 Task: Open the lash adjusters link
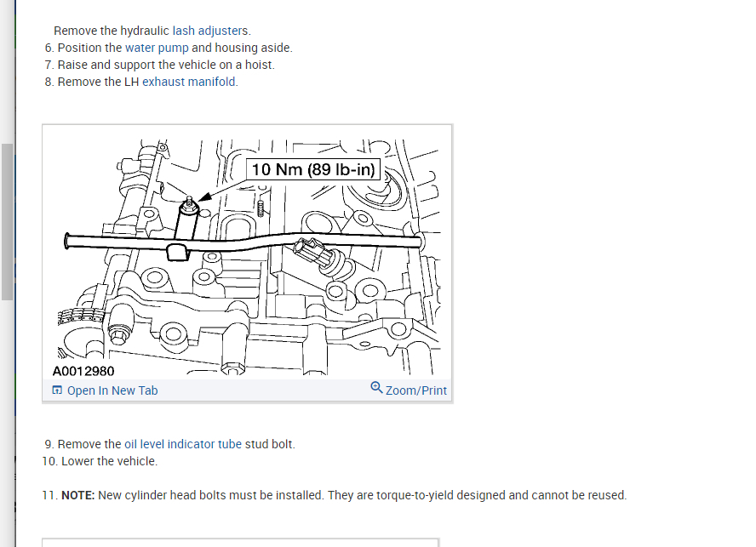coord(209,31)
